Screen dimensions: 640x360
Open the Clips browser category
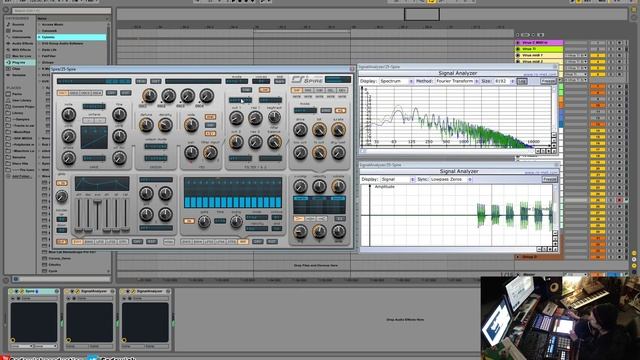click(16, 69)
